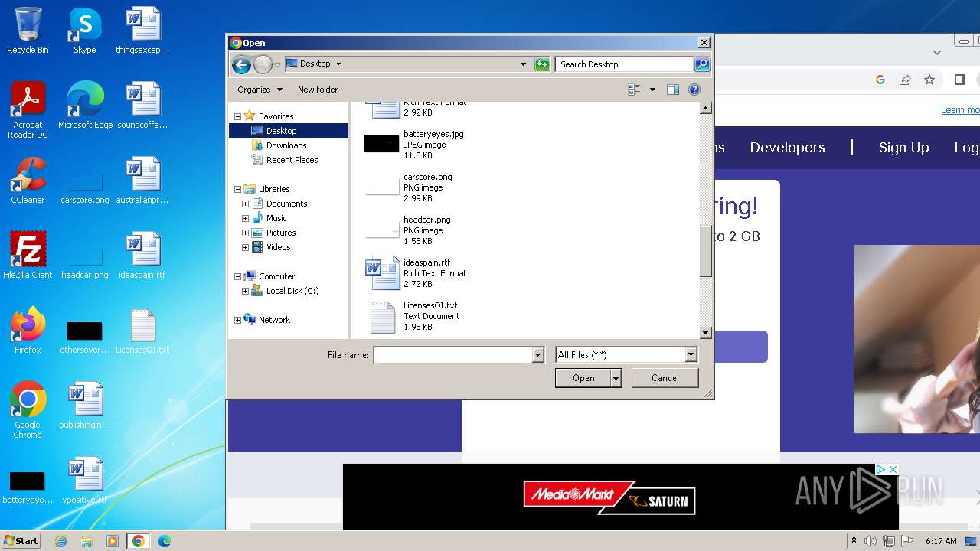Select the Microsoft Edge desktop shortcut
The height and width of the screenshot is (551, 980).
pos(85,106)
